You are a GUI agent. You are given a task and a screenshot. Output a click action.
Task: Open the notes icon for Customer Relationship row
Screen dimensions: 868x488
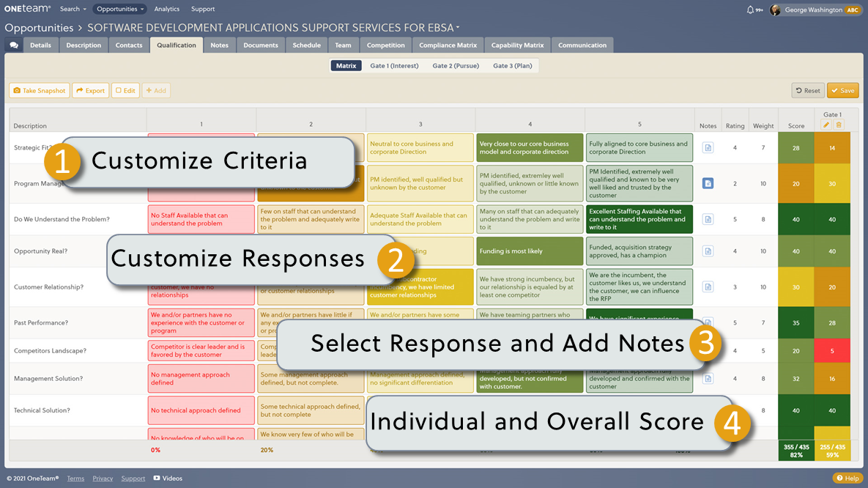[x=708, y=287]
